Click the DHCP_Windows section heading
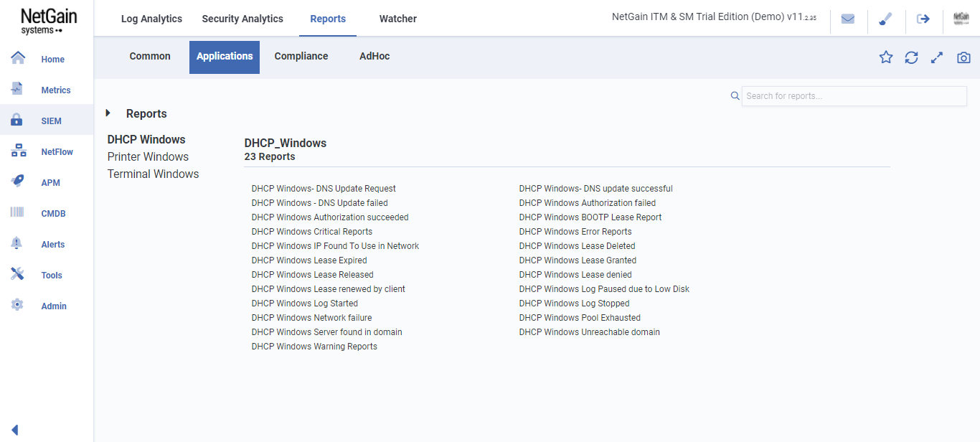 point(286,143)
